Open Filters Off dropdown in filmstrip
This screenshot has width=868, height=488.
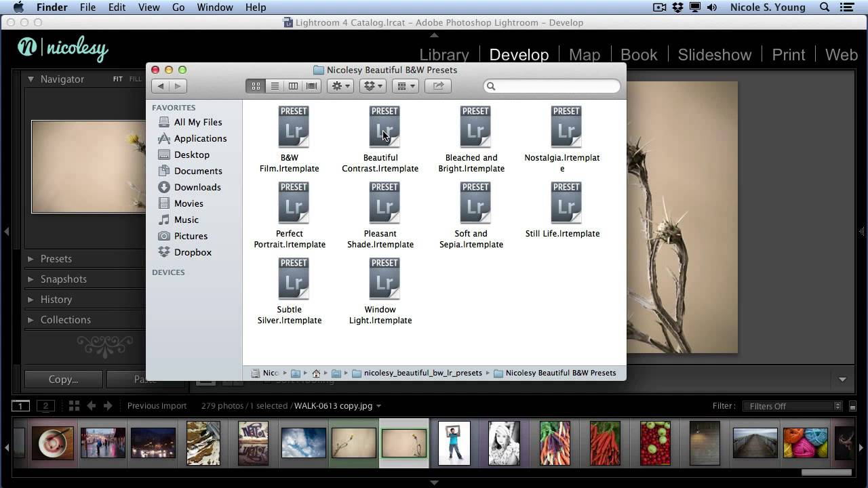click(793, 406)
